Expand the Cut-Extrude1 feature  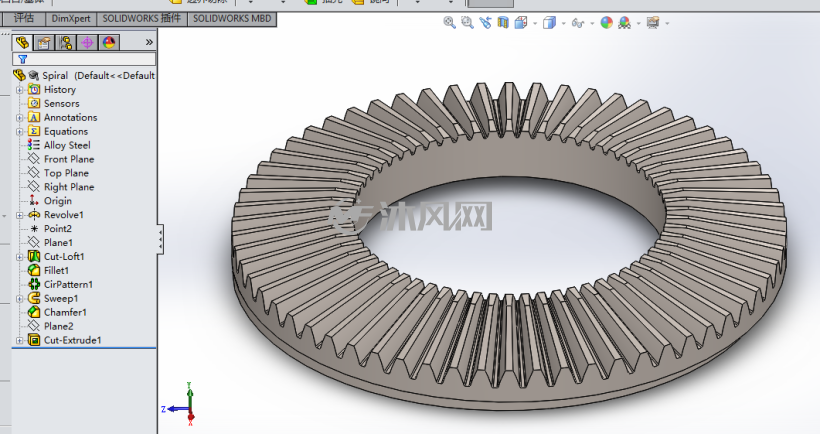[19, 340]
